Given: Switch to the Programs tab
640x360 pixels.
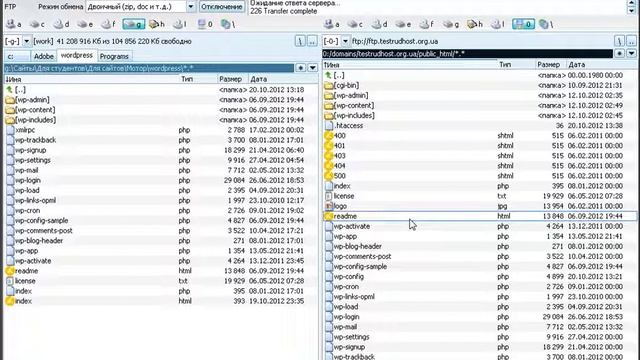Looking at the screenshot, I should click(x=114, y=56).
